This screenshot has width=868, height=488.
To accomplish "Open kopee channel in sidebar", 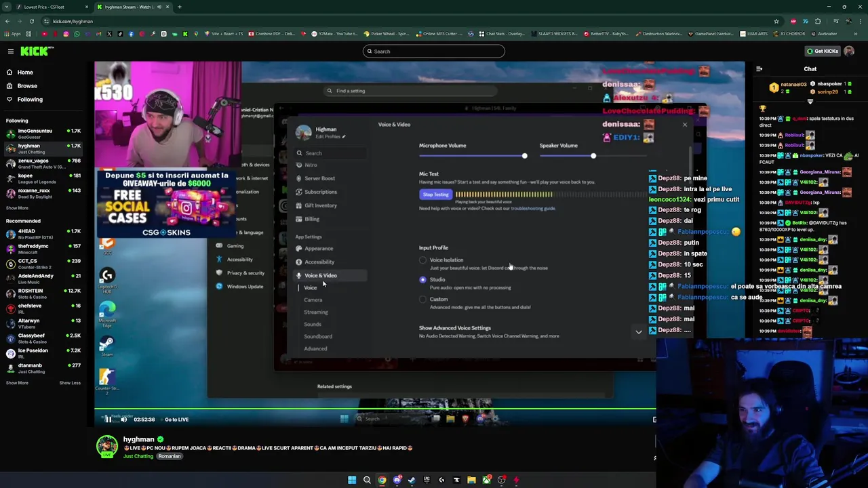I will point(44,178).
